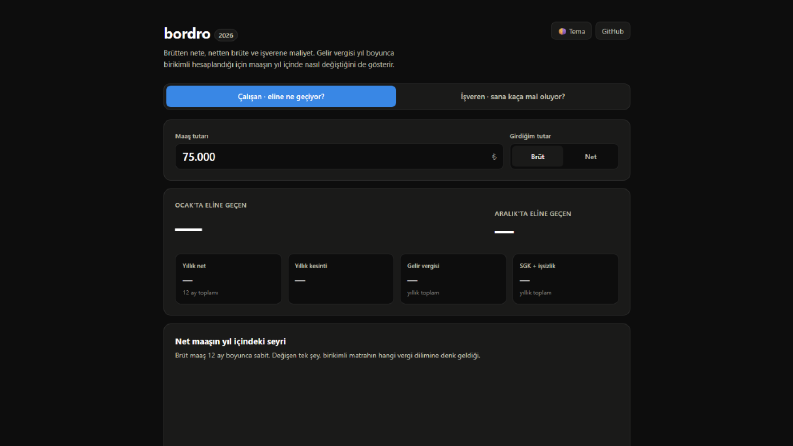Click OCAK'TA ELİNE GEÇEN label
Screen dimensions: 793x446
[211, 205]
